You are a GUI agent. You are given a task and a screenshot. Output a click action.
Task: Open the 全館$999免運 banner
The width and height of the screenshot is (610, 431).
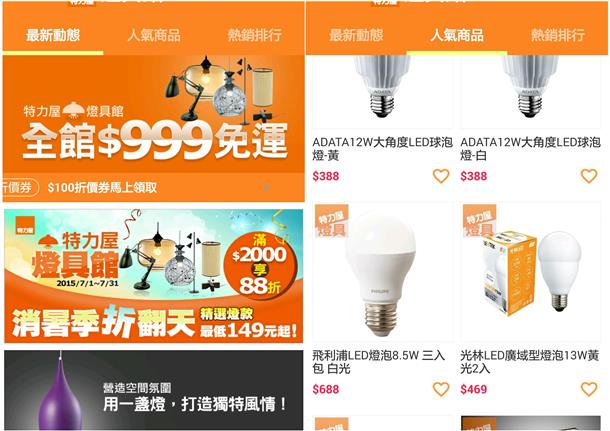tap(154, 115)
